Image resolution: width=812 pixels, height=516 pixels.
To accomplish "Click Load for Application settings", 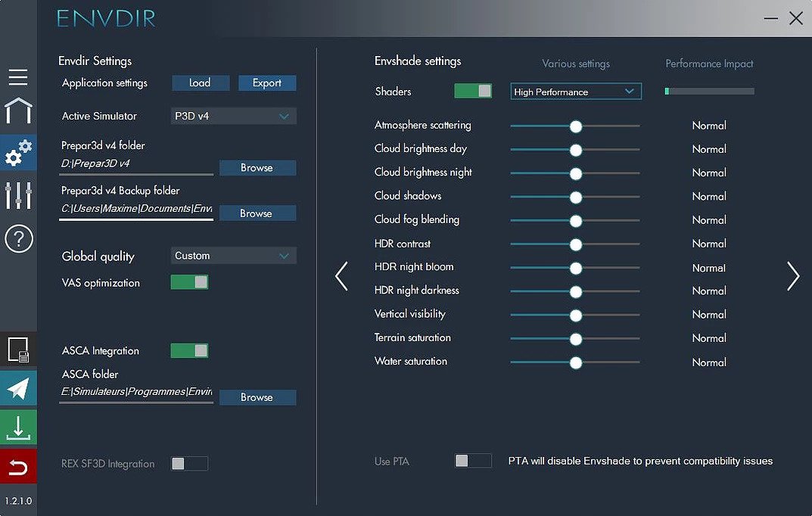I will pyautogui.click(x=200, y=83).
